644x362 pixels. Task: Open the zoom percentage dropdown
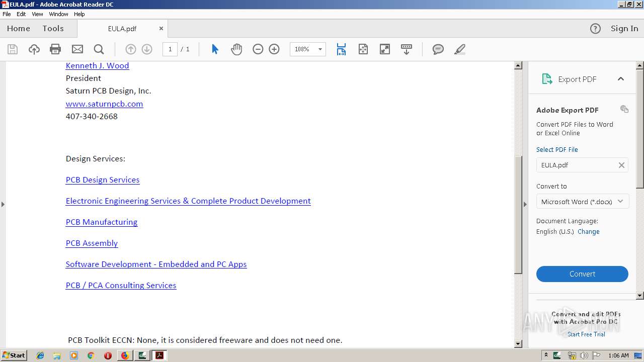pyautogui.click(x=320, y=49)
